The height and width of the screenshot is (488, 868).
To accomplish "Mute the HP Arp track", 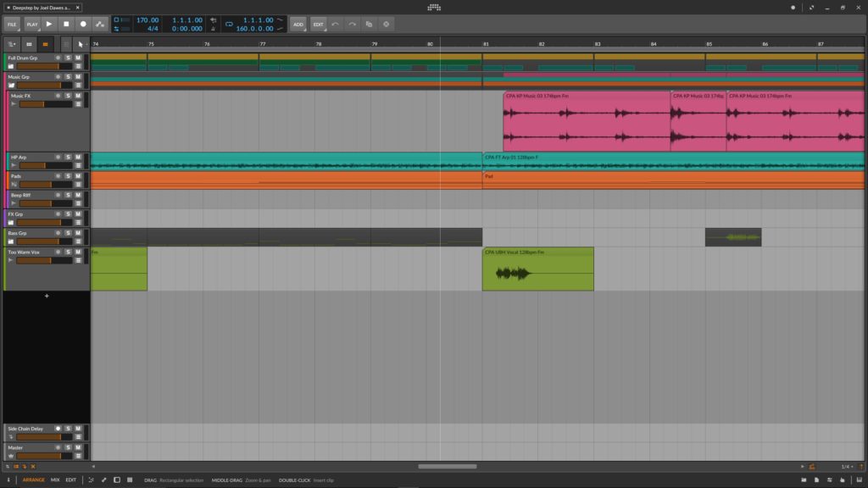I will 78,157.
